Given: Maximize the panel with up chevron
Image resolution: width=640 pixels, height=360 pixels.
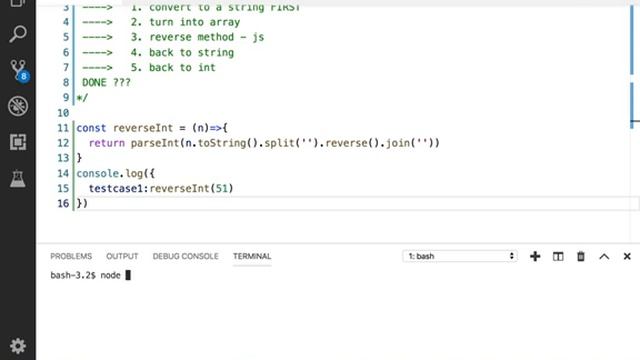Looking at the screenshot, I should pyautogui.click(x=604, y=256).
